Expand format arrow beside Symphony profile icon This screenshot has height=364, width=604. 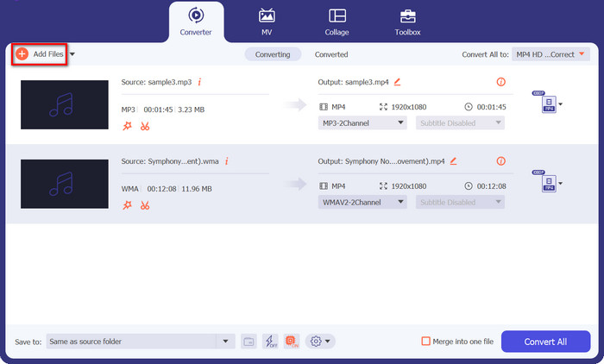tap(561, 184)
